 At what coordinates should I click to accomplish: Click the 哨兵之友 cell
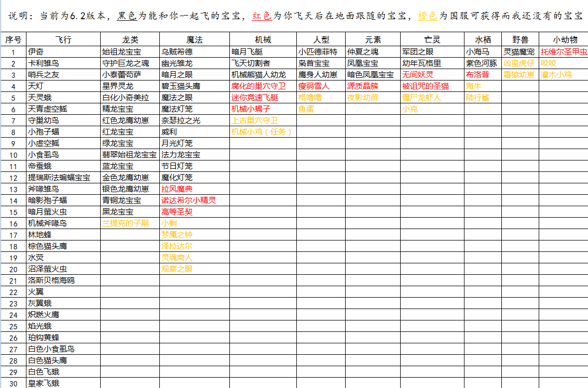click(63, 75)
